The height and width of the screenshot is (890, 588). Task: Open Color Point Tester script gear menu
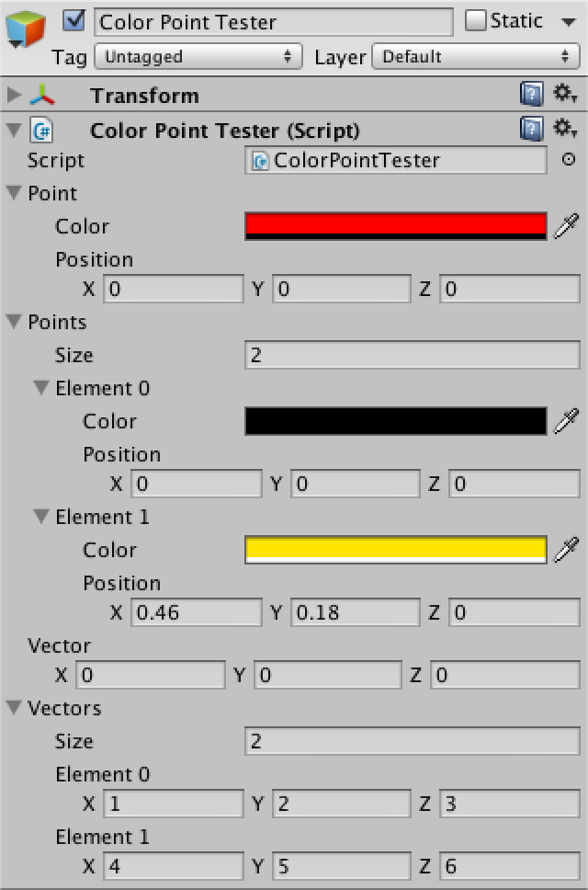click(565, 129)
